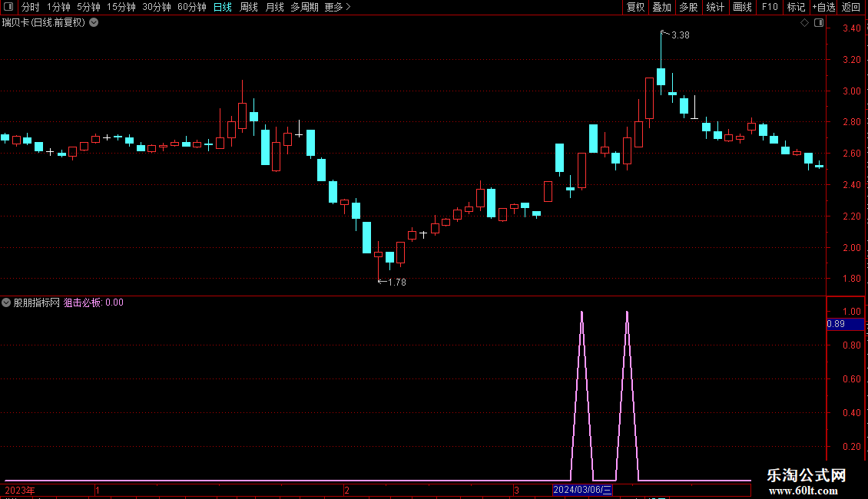Viewport: 868px width, 499px height.
Task: Add stock with +自选 button
Action: (x=823, y=7)
